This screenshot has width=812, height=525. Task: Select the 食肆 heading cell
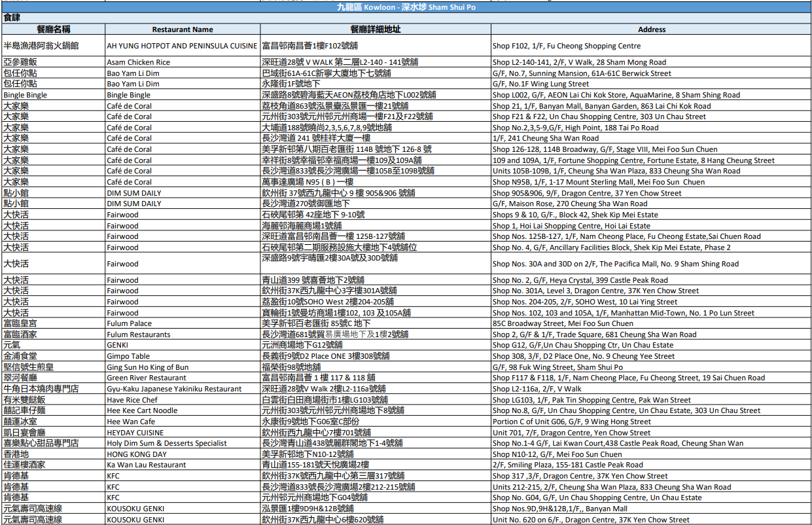point(406,18)
